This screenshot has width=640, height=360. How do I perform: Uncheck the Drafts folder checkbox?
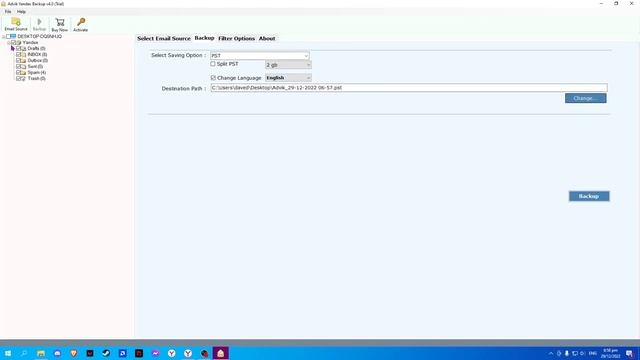click(x=18, y=49)
